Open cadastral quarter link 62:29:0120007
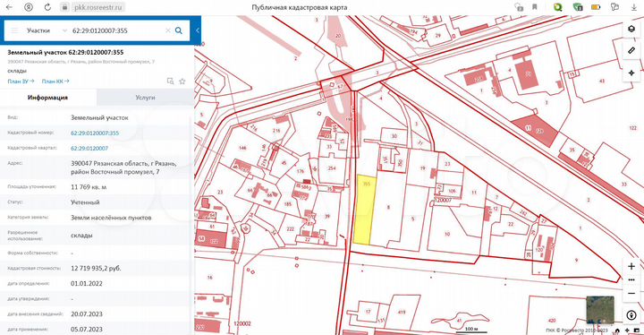 point(89,148)
